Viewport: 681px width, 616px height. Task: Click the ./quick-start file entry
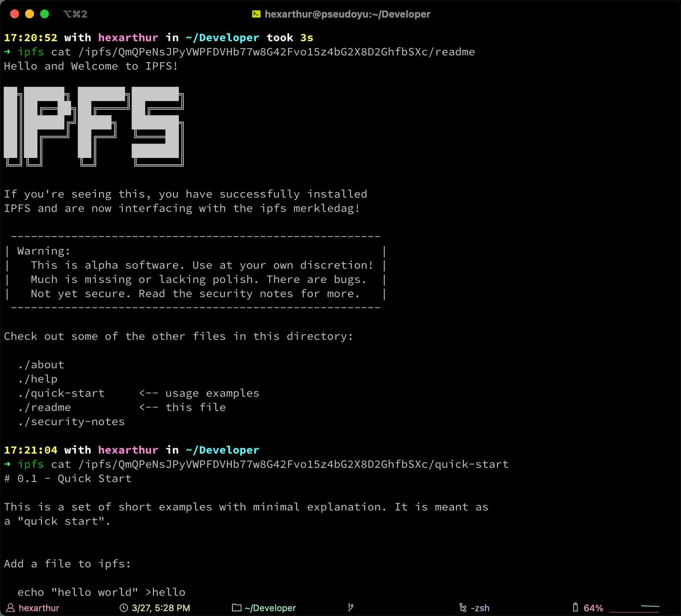coord(61,393)
